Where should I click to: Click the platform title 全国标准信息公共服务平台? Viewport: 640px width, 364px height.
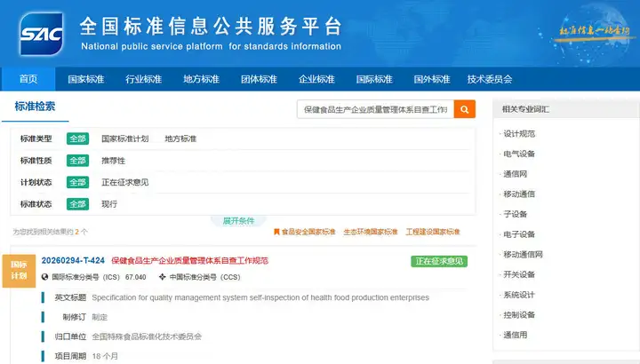point(211,26)
